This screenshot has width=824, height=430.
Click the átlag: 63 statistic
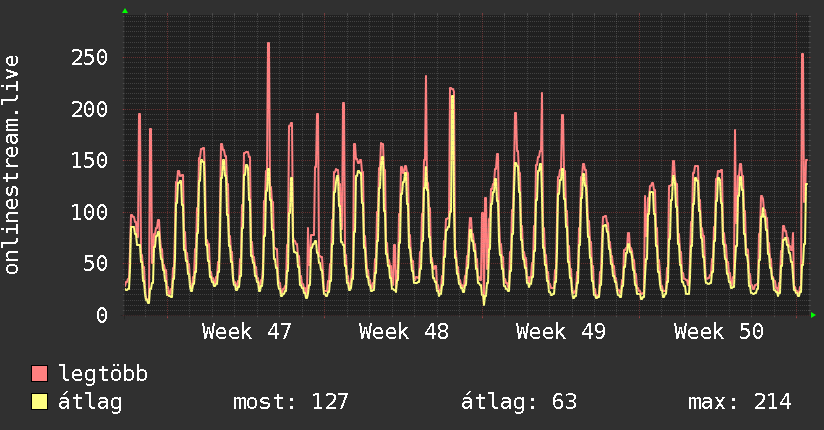tap(519, 402)
